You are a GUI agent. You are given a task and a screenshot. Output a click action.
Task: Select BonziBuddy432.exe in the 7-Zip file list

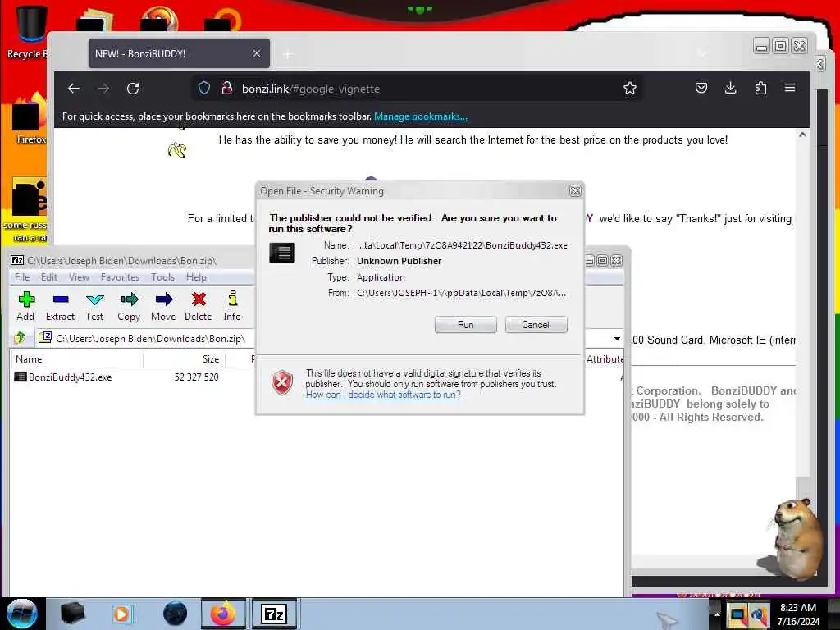click(x=71, y=377)
